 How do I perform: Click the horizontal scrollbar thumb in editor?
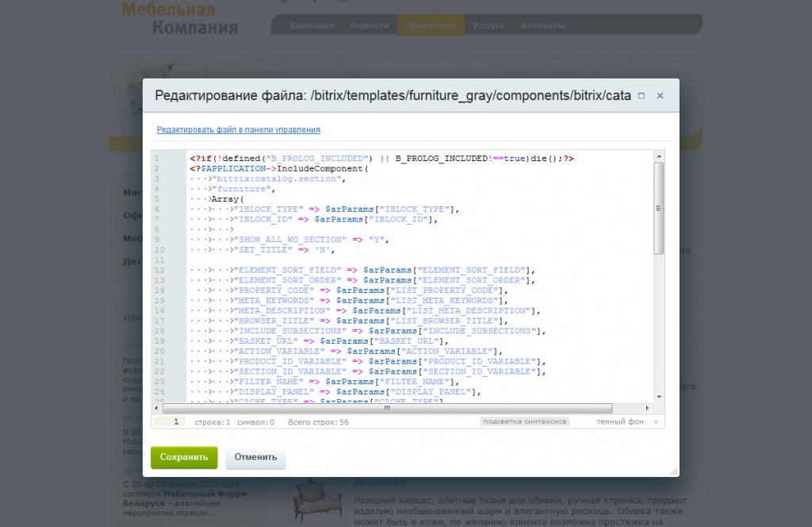387,408
